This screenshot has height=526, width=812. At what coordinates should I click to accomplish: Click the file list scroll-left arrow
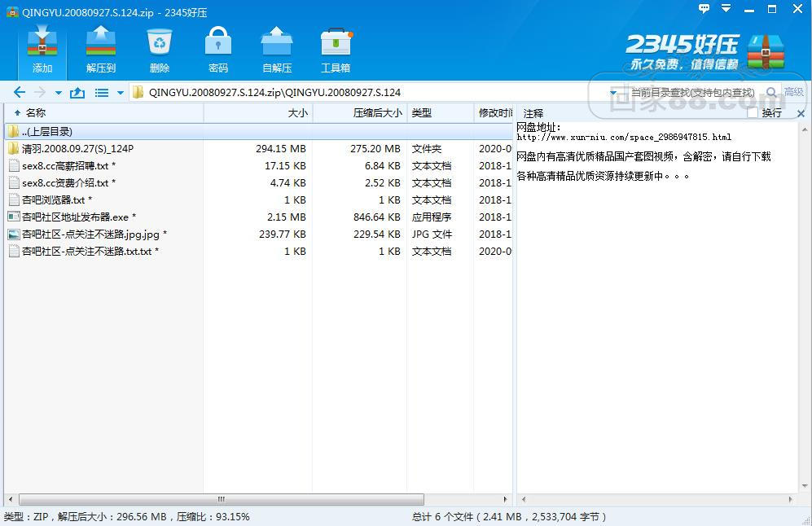click(11, 500)
